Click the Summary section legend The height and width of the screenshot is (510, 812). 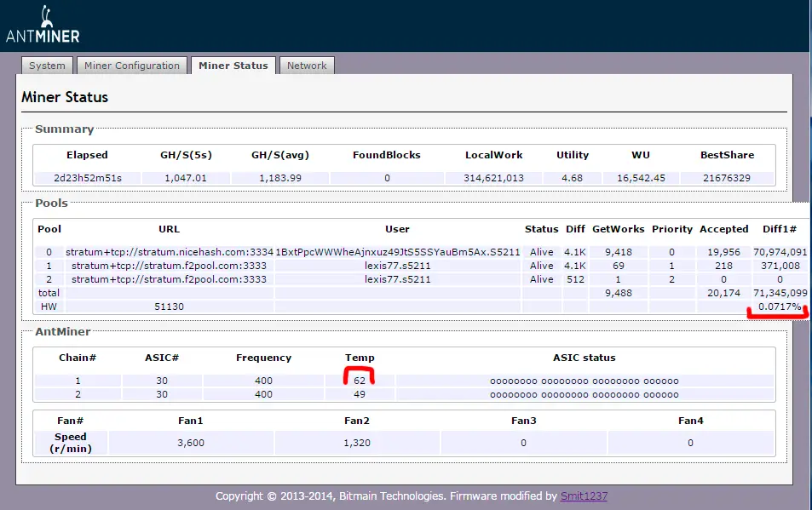pos(64,129)
